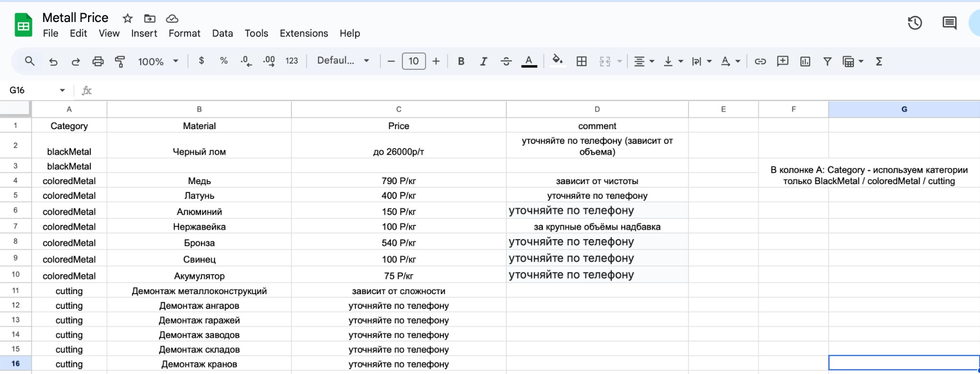Screen dimensions: 980x374
Task: Open the fill color picker
Action: (557, 61)
